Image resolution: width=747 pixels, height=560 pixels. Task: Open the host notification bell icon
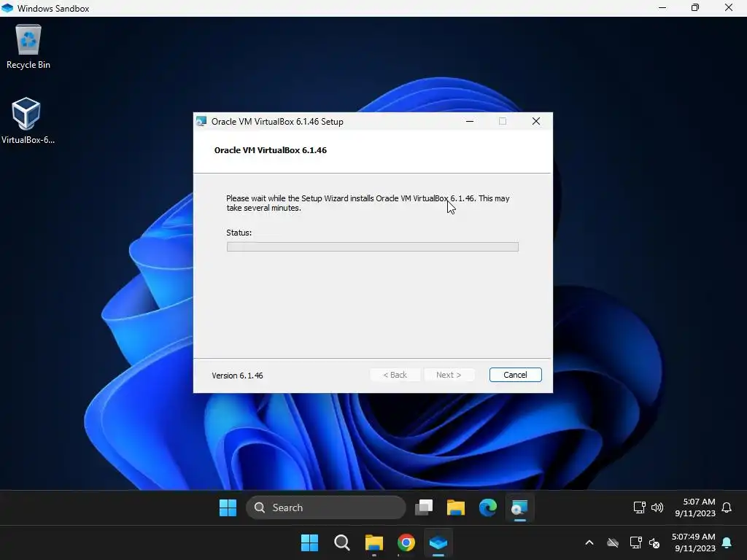click(727, 542)
